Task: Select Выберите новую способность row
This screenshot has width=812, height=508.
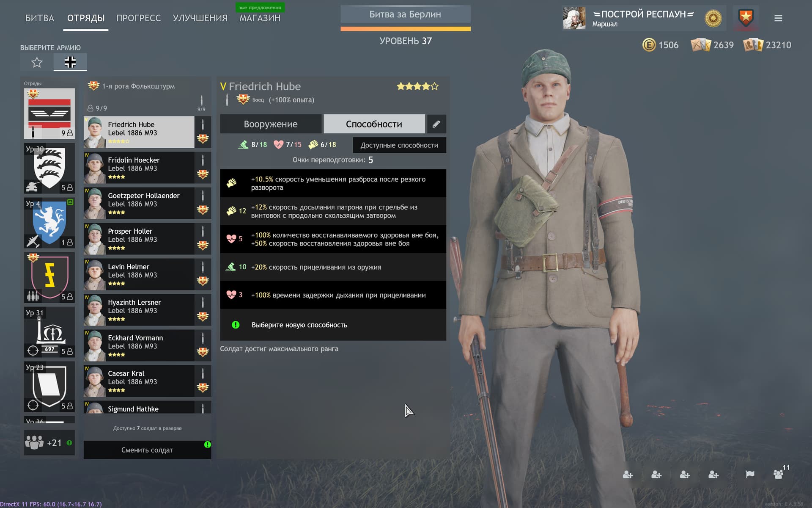Action: coord(333,325)
